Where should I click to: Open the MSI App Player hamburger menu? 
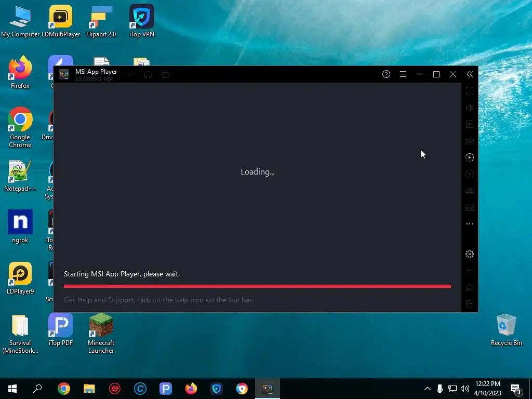point(403,74)
